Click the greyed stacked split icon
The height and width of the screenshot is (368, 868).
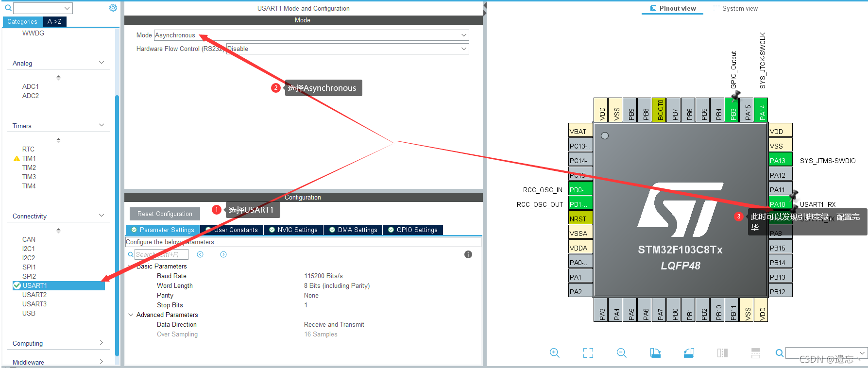tap(756, 353)
